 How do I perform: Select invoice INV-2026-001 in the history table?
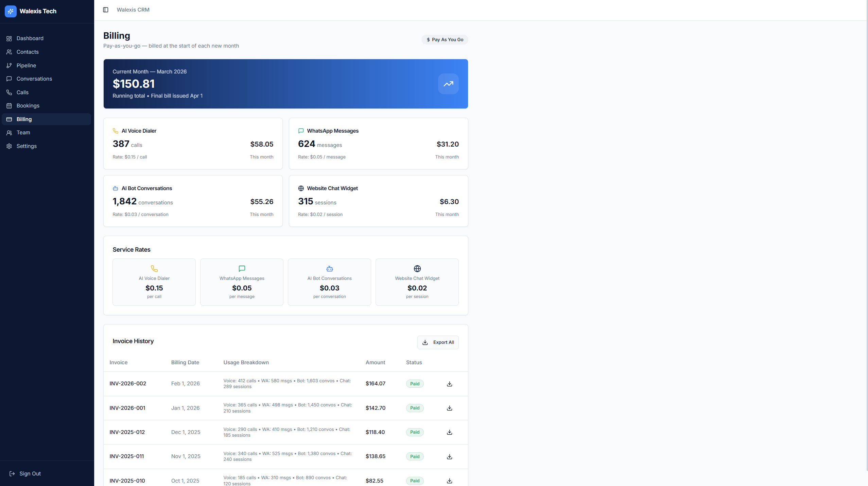pyautogui.click(x=127, y=408)
